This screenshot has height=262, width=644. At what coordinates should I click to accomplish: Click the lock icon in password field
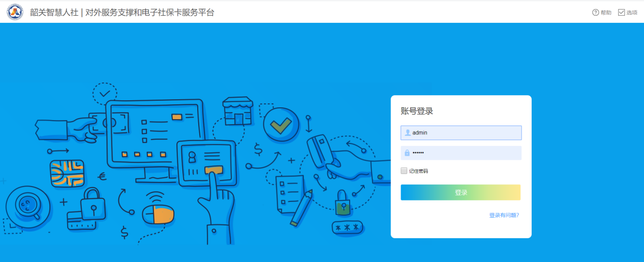tap(407, 153)
